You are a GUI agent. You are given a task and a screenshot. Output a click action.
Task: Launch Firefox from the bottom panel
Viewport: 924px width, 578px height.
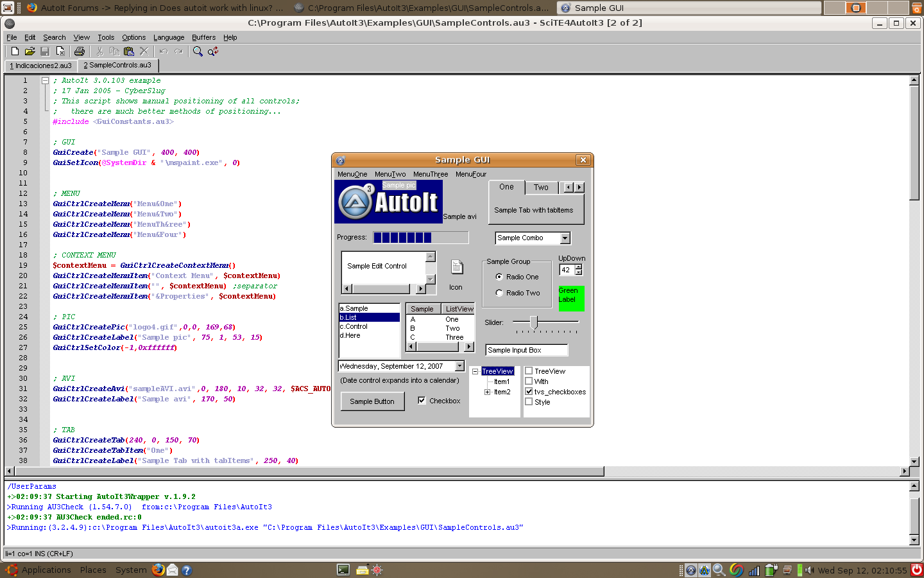pos(158,570)
